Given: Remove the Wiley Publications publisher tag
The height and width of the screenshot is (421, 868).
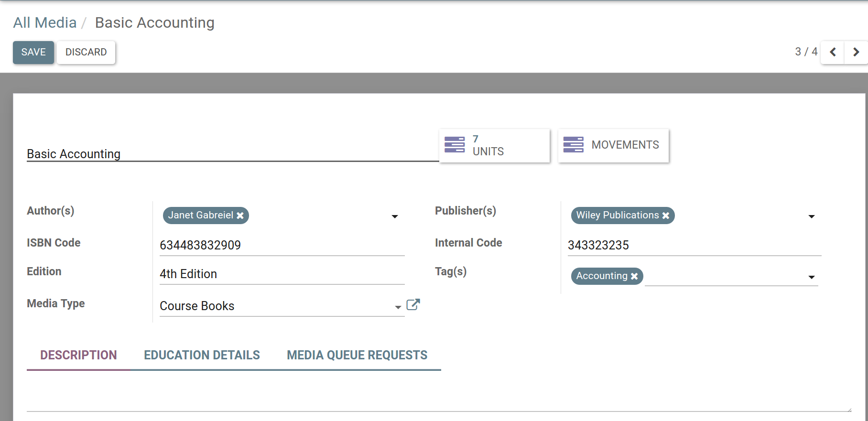Looking at the screenshot, I should 666,216.
